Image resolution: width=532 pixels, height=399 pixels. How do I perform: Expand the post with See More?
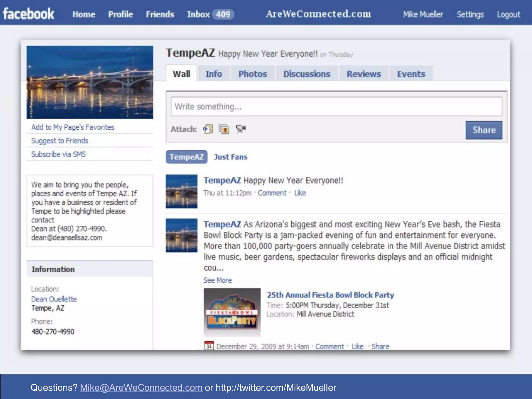coord(217,280)
